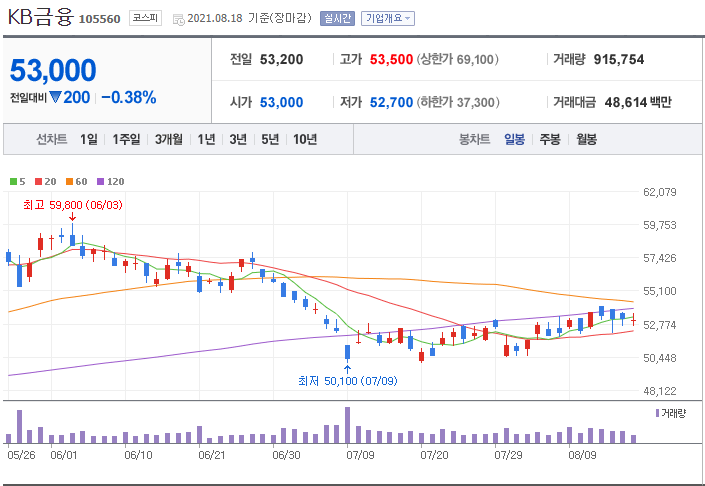705x486 pixels.
Task: Click the 07/09 date axis label
Action: (360, 455)
